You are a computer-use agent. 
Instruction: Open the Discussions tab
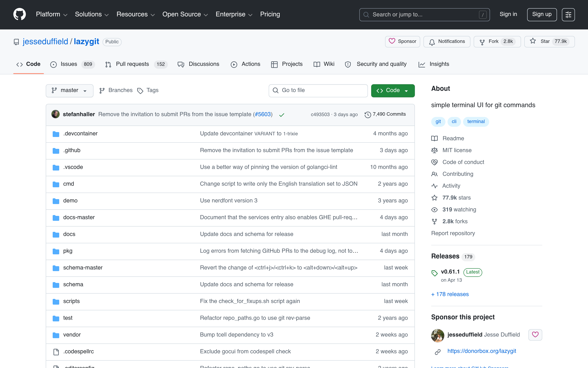[198, 64]
